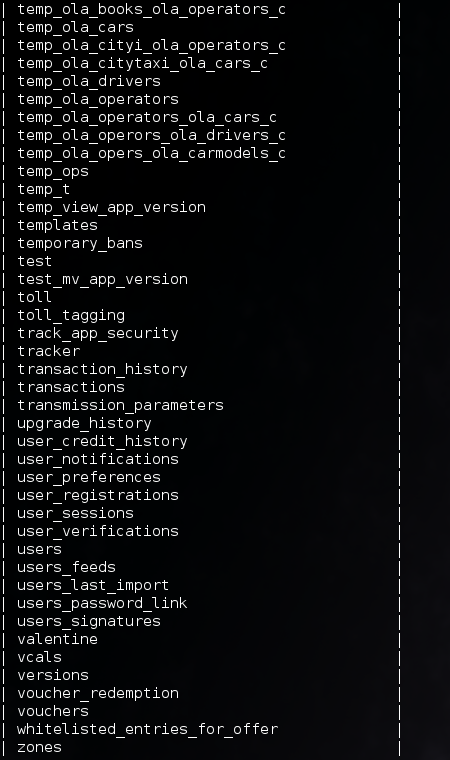
Task: Select user_credit_history row
Action: click(102, 442)
